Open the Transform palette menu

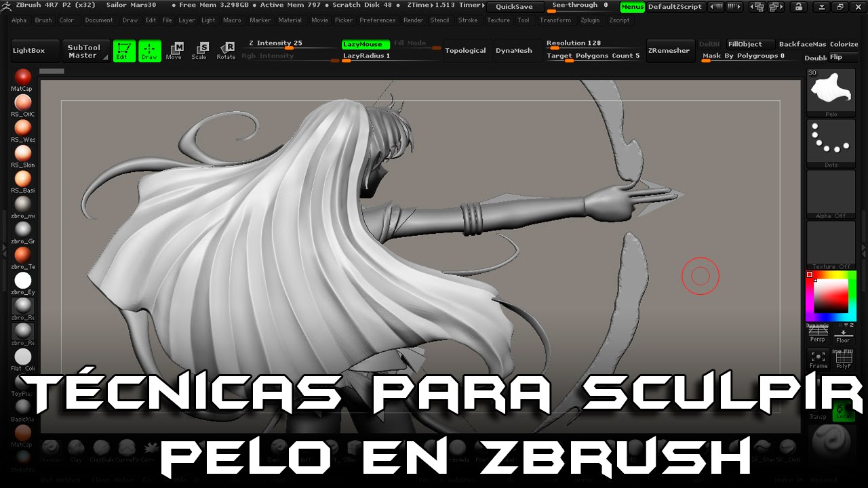pyautogui.click(x=555, y=20)
